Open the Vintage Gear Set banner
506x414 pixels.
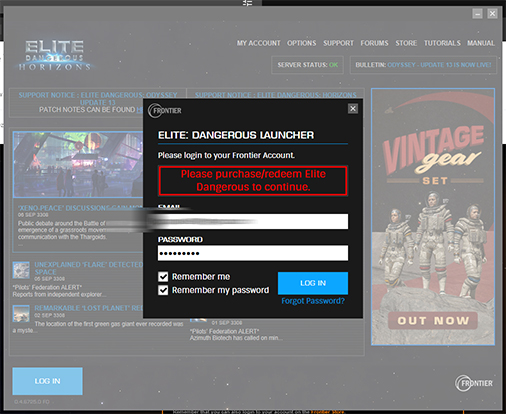coord(433,217)
